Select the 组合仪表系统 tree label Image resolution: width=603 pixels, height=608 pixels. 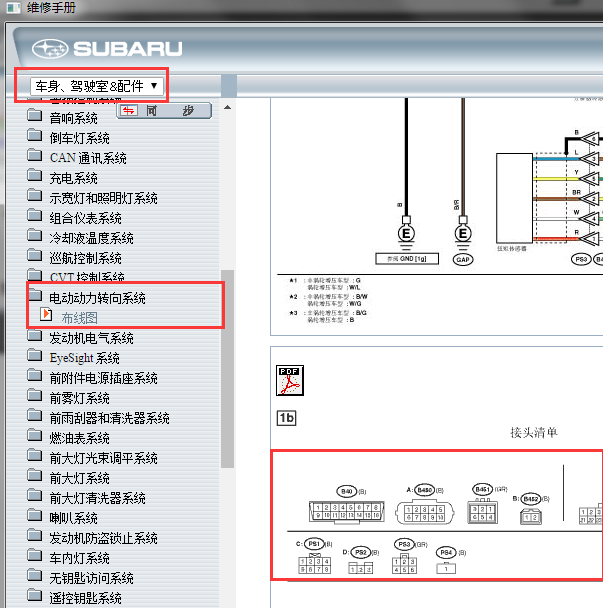coord(86,218)
